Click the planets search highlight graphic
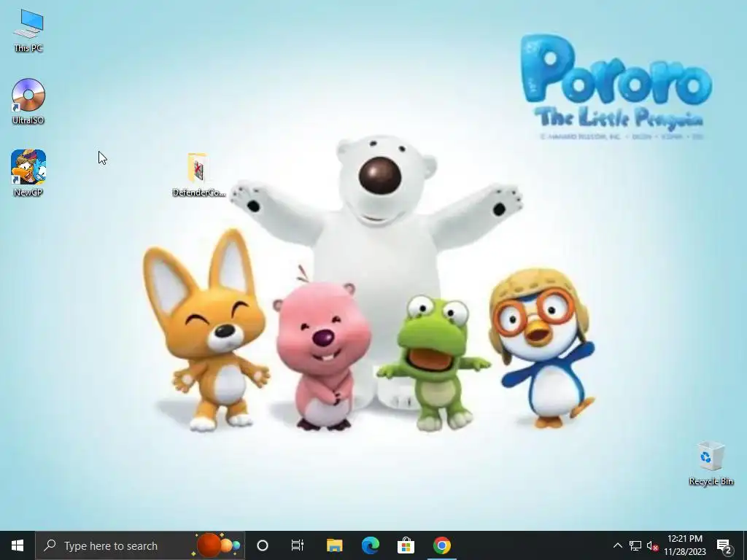The image size is (747, 560). [x=217, y=545]
